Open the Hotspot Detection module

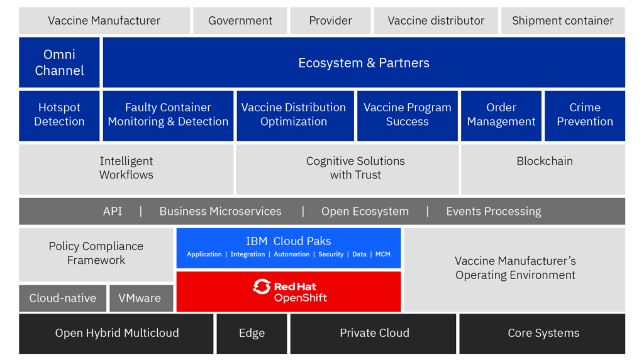[x=59, y=115]
